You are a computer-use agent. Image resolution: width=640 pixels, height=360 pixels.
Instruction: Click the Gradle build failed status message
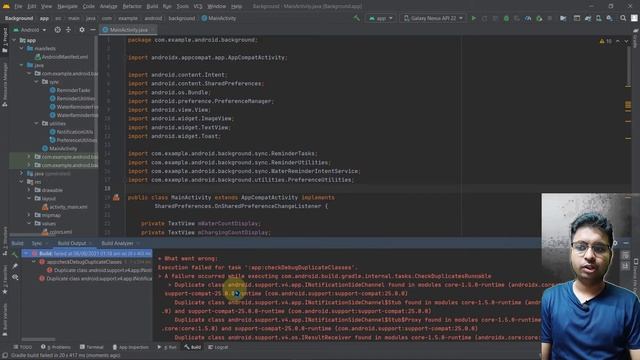65,356
